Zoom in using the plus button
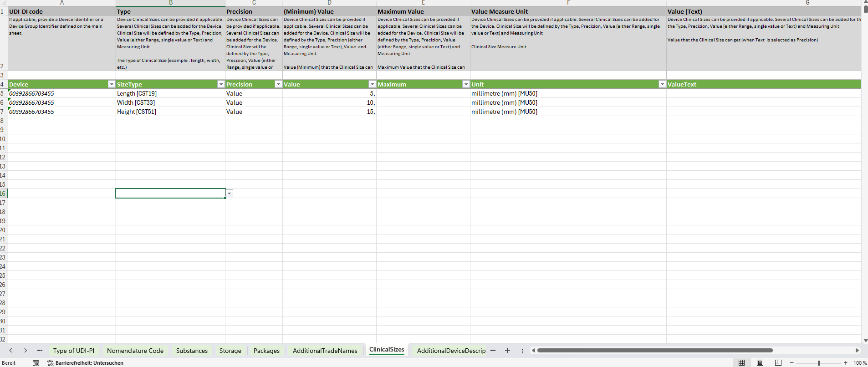Image resolution: width=868 pixels, height=367 pixels. pyautogui.click(x=846, y=363)
